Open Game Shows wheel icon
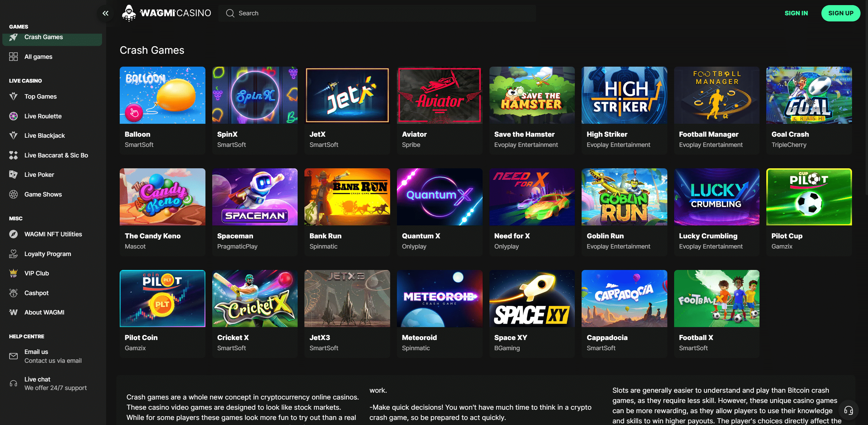868x425 pixels. click(x=13, y=194)
